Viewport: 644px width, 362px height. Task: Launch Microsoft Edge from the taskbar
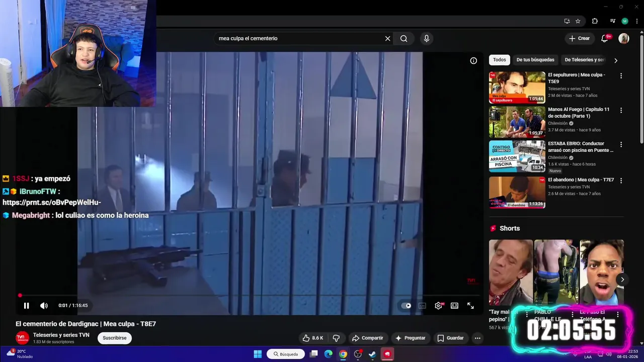(329, 354)
